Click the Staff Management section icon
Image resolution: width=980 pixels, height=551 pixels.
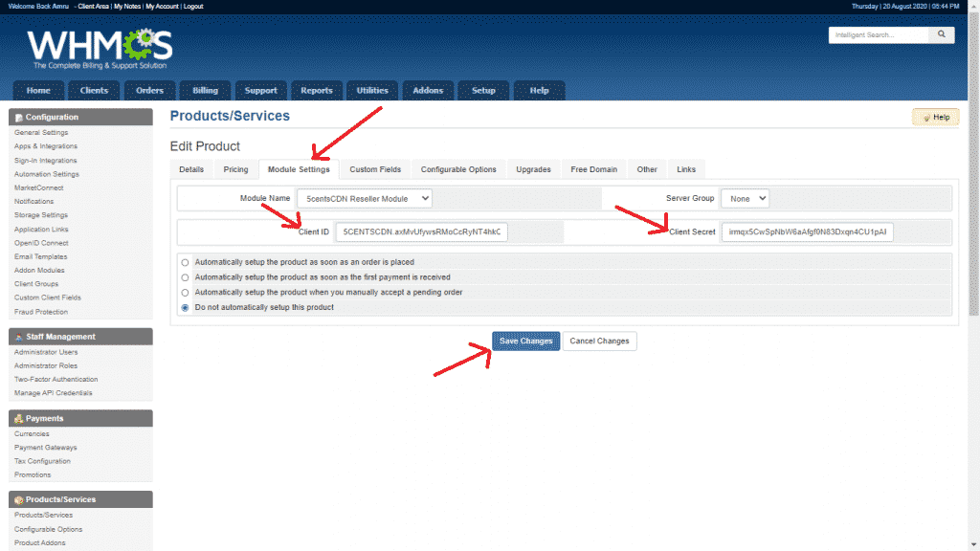tap(19, 337)
